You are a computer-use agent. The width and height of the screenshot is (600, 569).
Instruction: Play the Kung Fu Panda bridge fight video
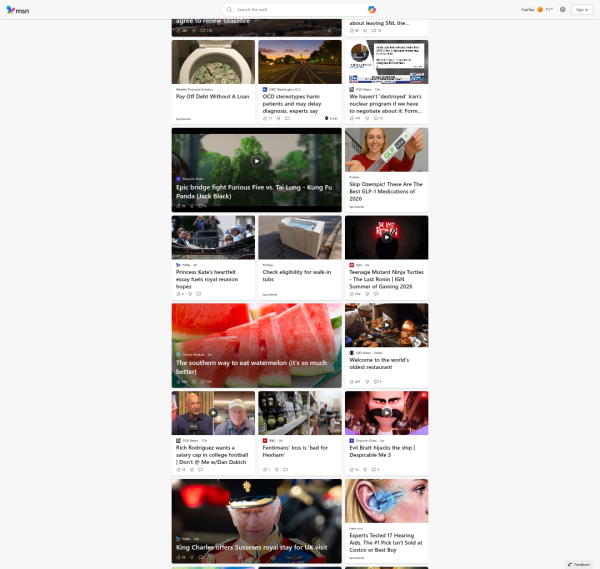click(x=256, y=161)
